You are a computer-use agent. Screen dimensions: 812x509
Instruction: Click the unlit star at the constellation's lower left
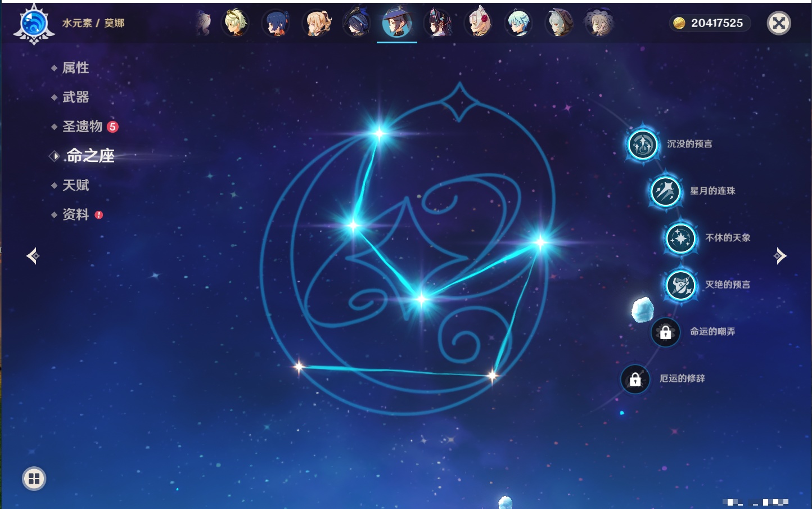tap(299, 367)
